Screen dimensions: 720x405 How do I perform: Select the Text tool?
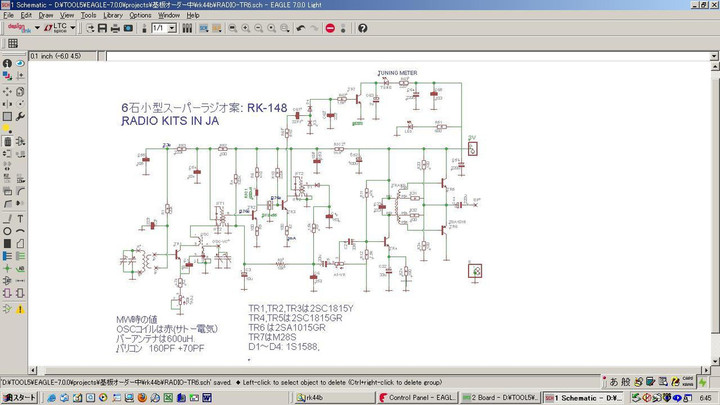[x=21, y=218]
